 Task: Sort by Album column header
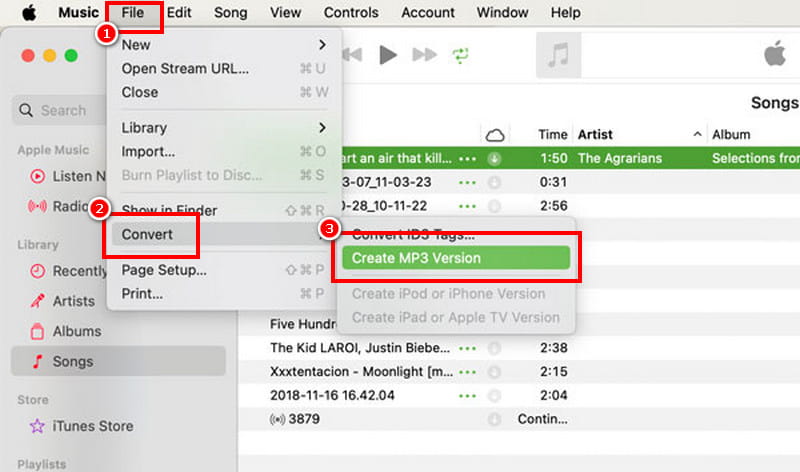pos(731,135)
